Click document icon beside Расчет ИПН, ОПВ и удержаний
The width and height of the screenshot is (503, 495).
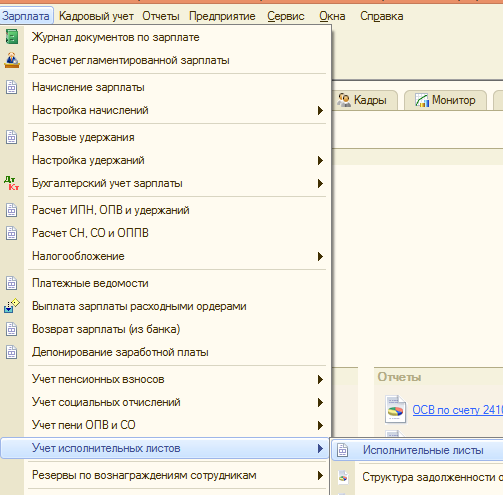click(12, 210)
